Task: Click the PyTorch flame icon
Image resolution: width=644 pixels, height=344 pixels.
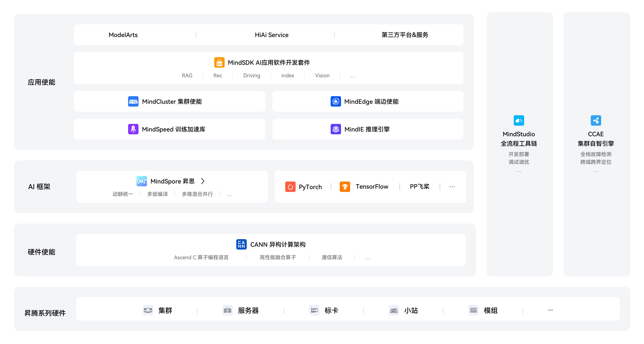Action: 290,187
